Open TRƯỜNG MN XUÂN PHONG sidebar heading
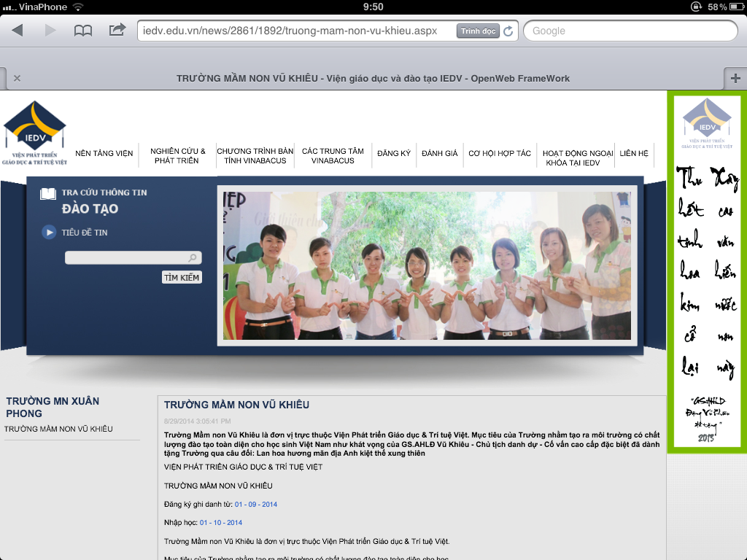 coord(53,407)
